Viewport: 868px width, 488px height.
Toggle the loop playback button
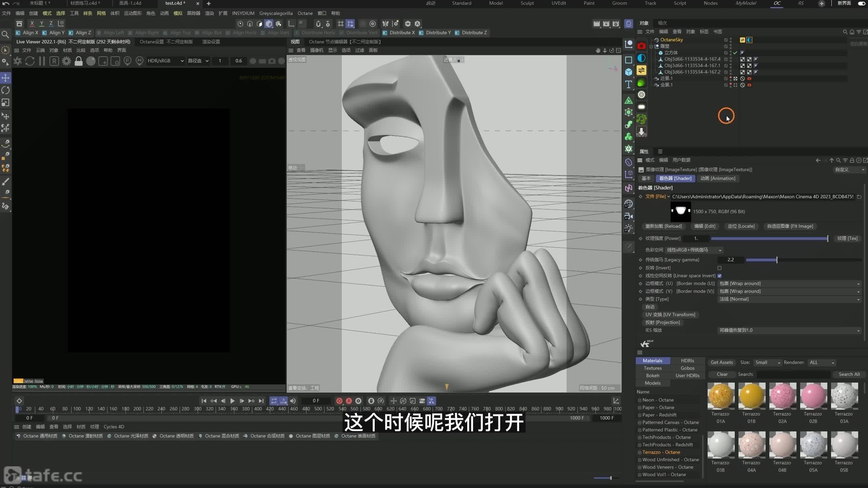tap(274, 401)
